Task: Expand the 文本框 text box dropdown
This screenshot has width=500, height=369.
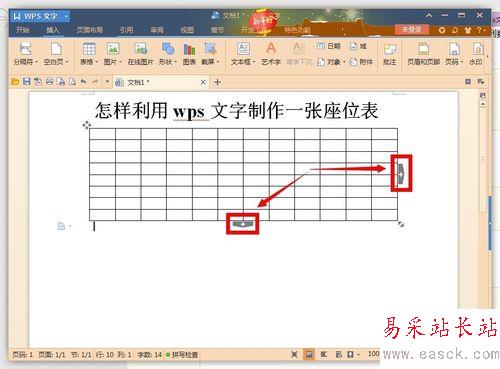Action: (254, 62)
